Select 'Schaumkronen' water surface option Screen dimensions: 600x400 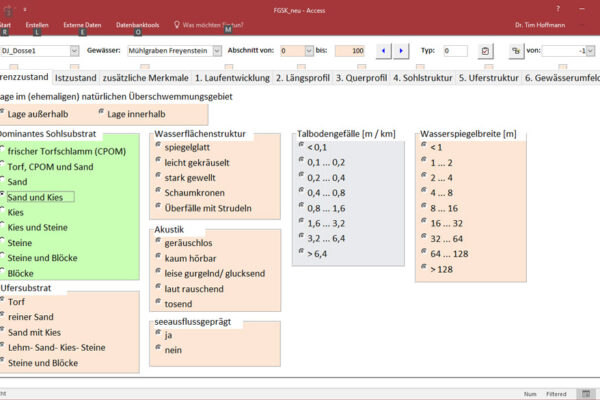190,193
